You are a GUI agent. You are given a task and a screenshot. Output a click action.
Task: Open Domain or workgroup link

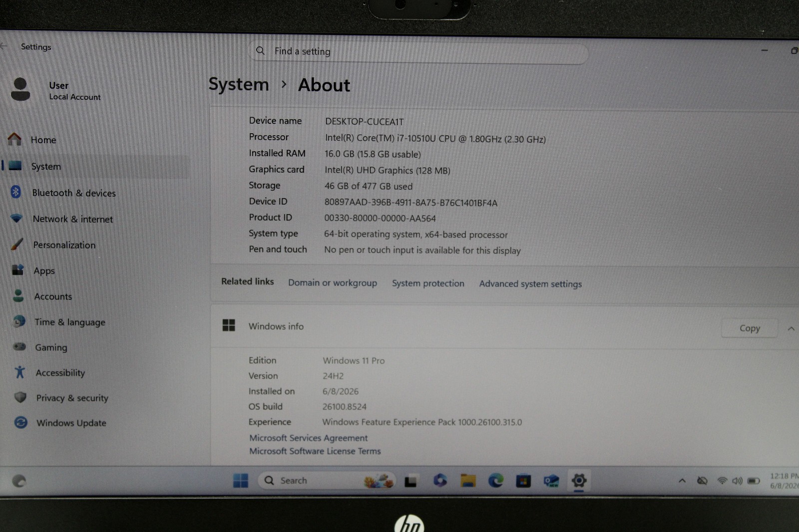click(x=333, y=282)
